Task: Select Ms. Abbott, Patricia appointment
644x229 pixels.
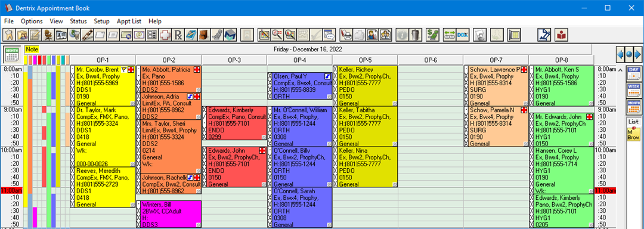Action: 168,79
